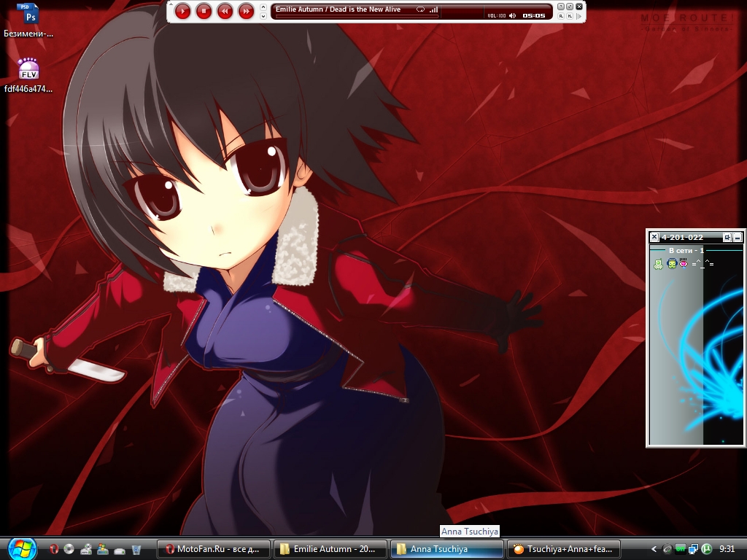Click the headphones face status icon
The width and height of the screenshot is (747, 560).
tap(672, 263)
